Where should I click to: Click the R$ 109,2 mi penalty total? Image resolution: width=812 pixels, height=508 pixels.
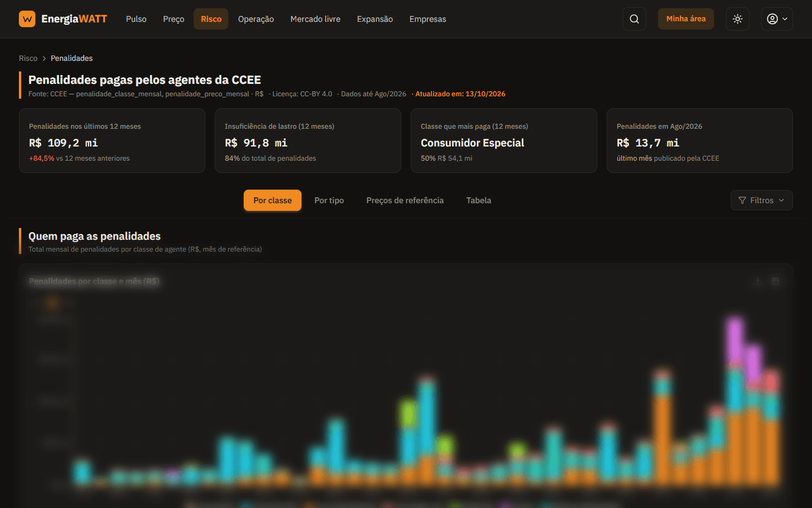[x=64, y=143]
